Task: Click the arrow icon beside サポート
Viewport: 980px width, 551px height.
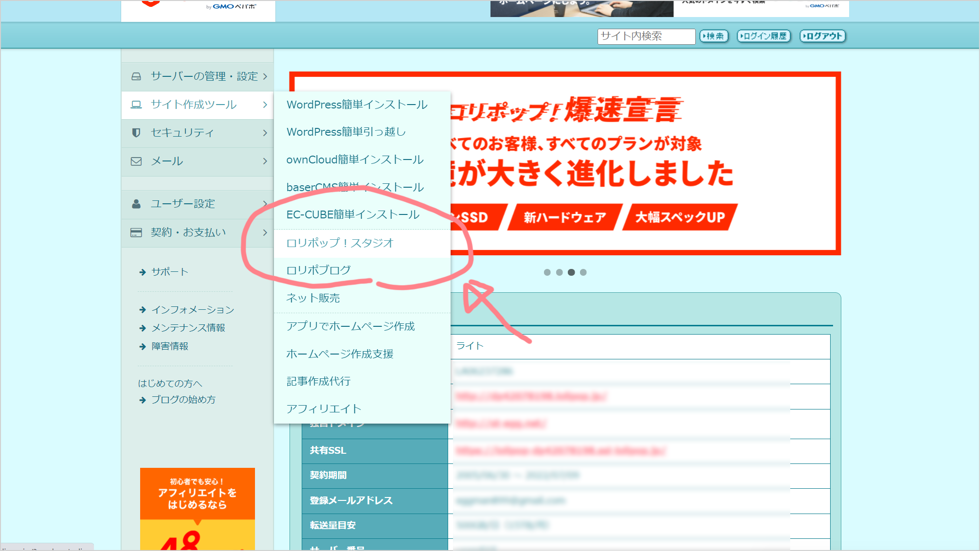Action: point(143,272)
